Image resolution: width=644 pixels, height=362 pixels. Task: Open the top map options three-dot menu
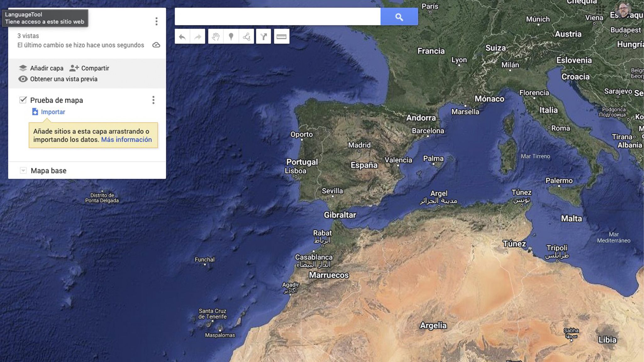[x=156, y=21]
